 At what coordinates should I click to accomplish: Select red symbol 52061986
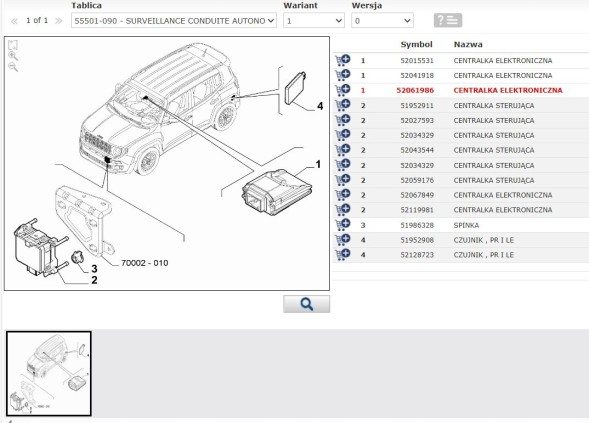415,91
